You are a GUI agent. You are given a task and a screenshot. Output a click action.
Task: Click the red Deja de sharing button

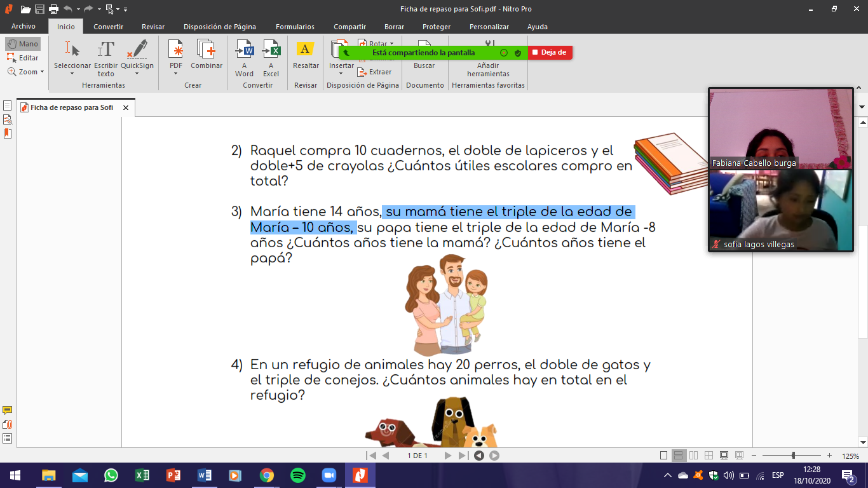click(x=550, y=53)
